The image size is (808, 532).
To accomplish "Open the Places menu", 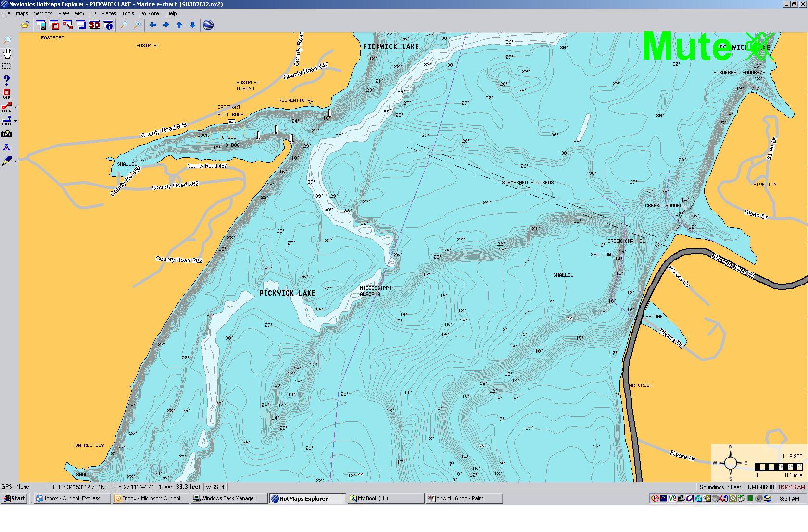I will tap(108, 13).
